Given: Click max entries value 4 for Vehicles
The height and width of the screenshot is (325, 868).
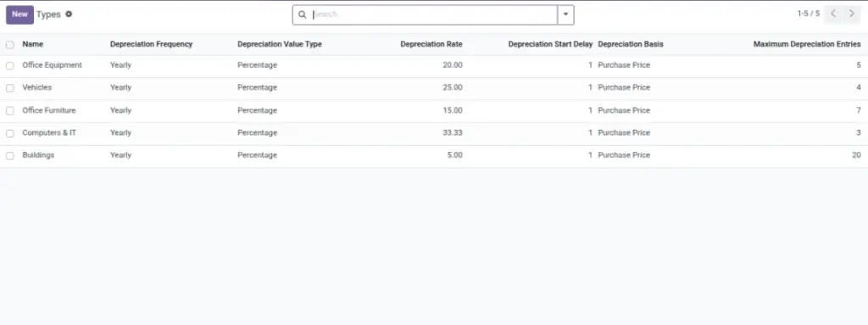Looking at the screenshot, I should (859, 87).
